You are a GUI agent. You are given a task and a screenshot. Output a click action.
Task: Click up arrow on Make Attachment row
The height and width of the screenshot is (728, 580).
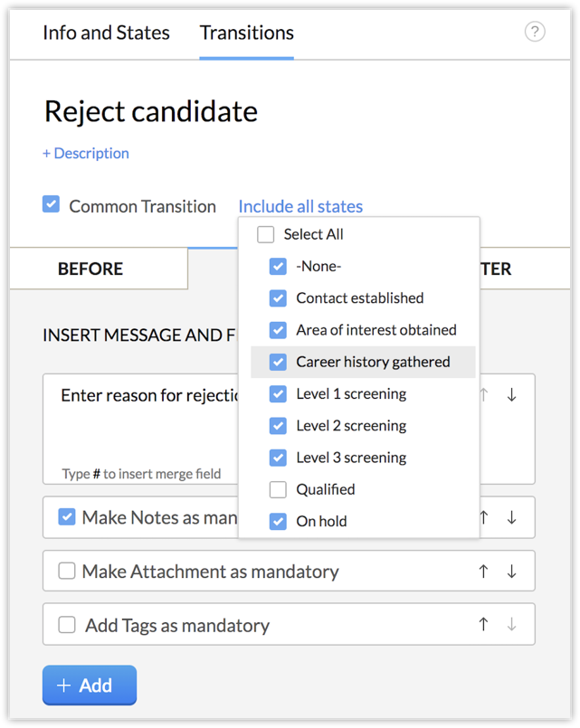point(483,572)
